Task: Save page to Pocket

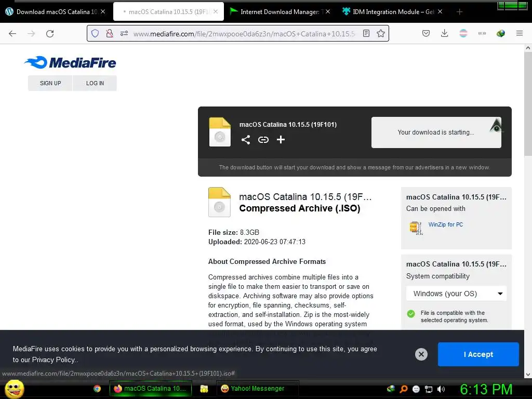Action: click(x=426, y=33)
